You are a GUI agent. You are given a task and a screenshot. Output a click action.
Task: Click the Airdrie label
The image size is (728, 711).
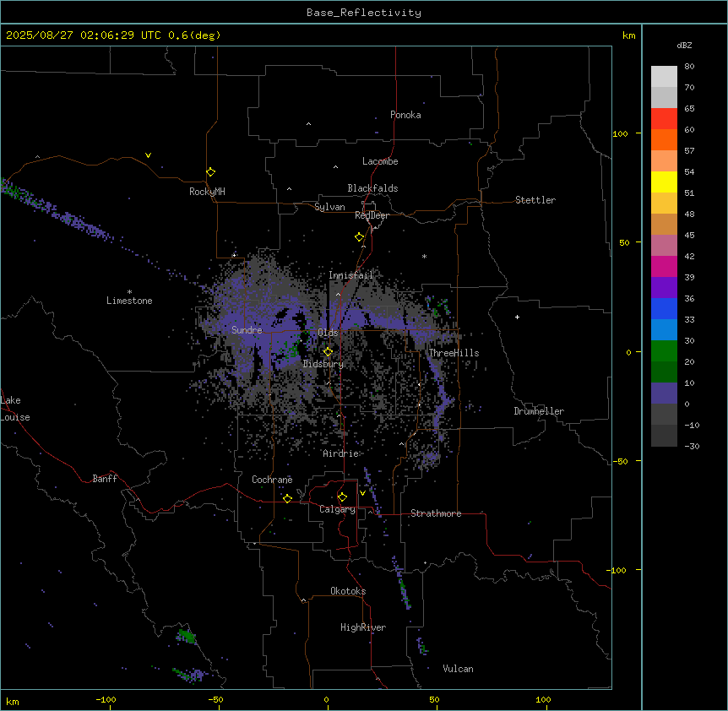[x=341, y=453]
